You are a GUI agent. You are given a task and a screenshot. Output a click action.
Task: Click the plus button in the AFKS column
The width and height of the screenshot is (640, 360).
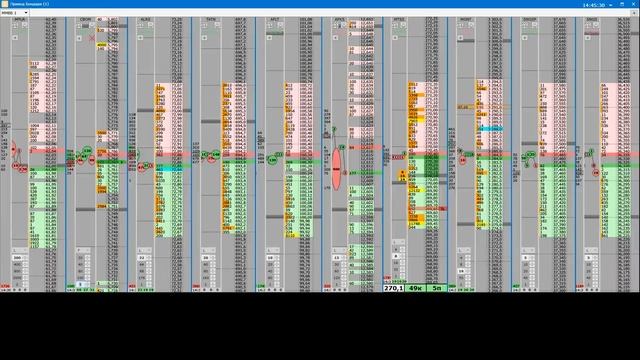coord(335,38)
